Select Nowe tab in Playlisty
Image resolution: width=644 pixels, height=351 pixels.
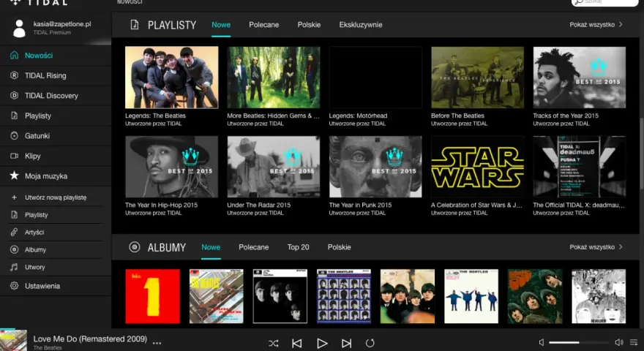(x=221, y=25)
